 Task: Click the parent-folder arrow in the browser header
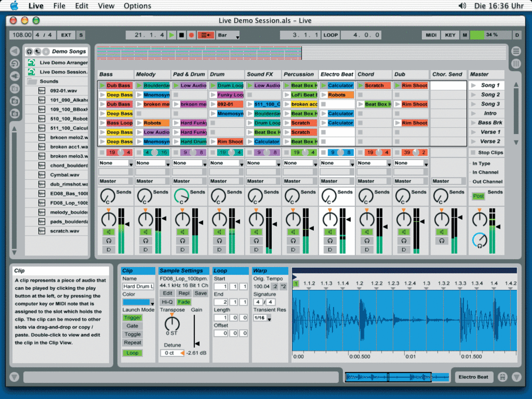point(37,52)
